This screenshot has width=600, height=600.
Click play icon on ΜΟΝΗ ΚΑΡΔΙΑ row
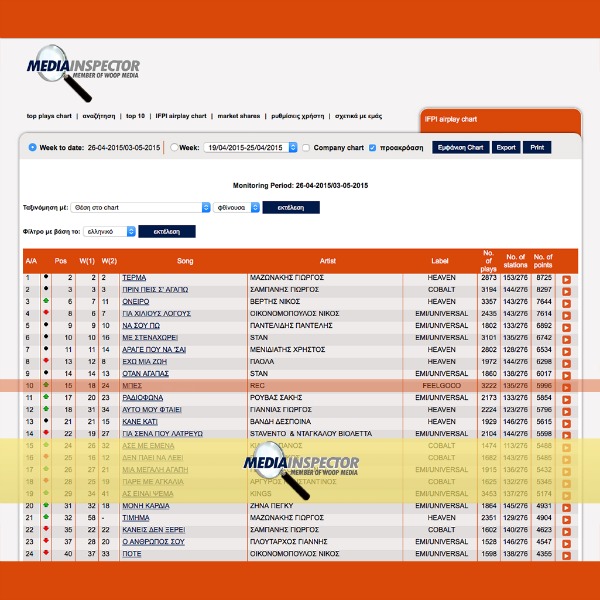point(566,507)
